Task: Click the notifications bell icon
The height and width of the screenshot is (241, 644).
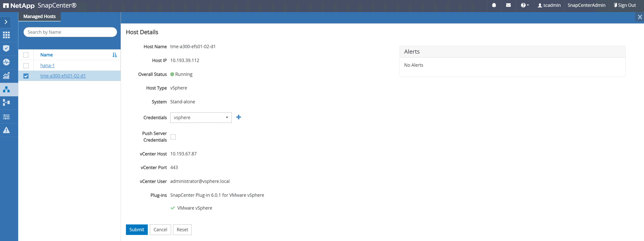Action: coord(494,5)
